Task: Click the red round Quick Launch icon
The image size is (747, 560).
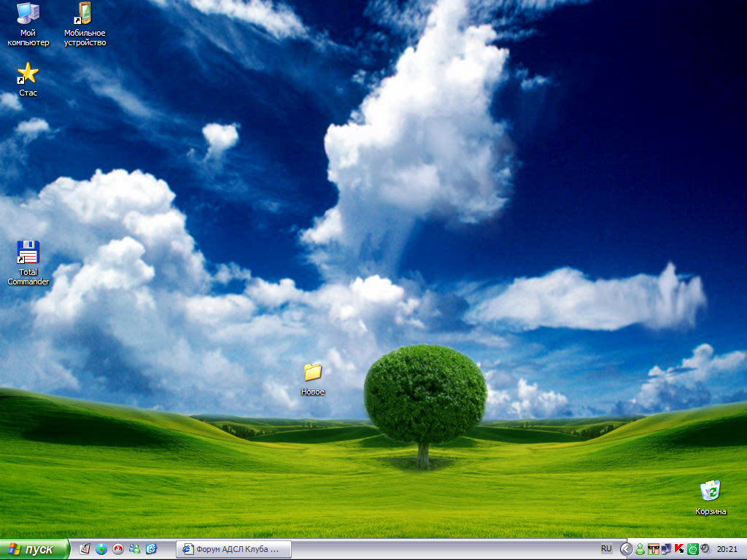Action: pyautogui.click(x=118, y=549)
